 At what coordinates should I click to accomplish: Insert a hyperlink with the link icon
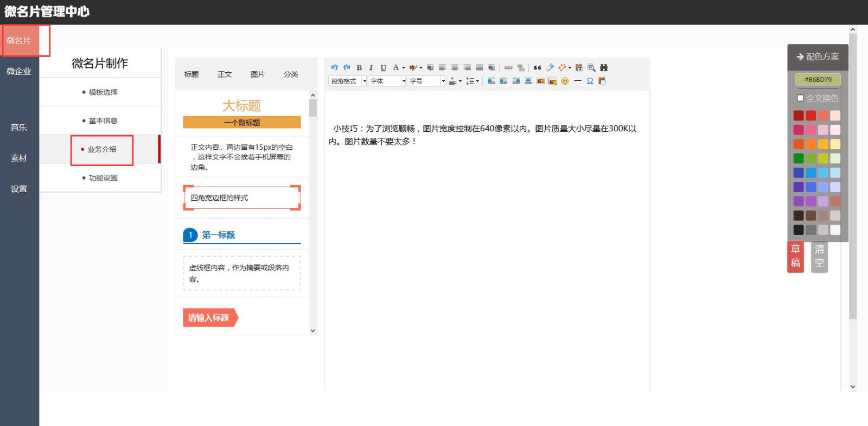(x=508, y=68)
